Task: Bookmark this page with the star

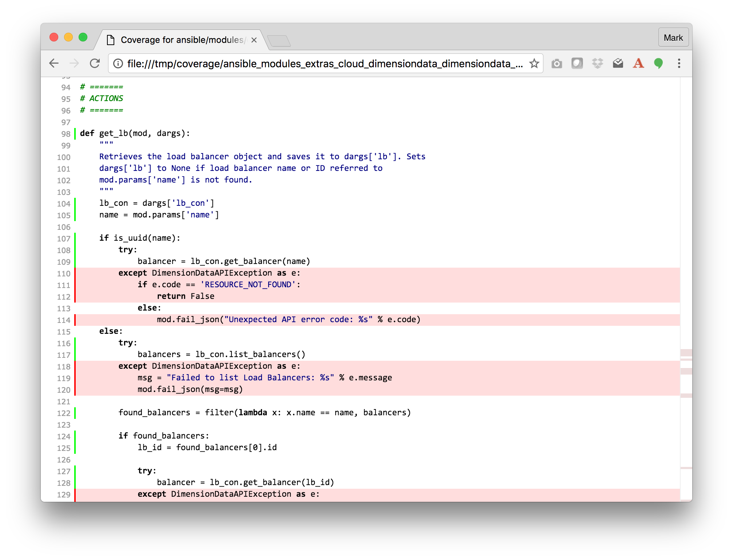Action: click(534, 64)
